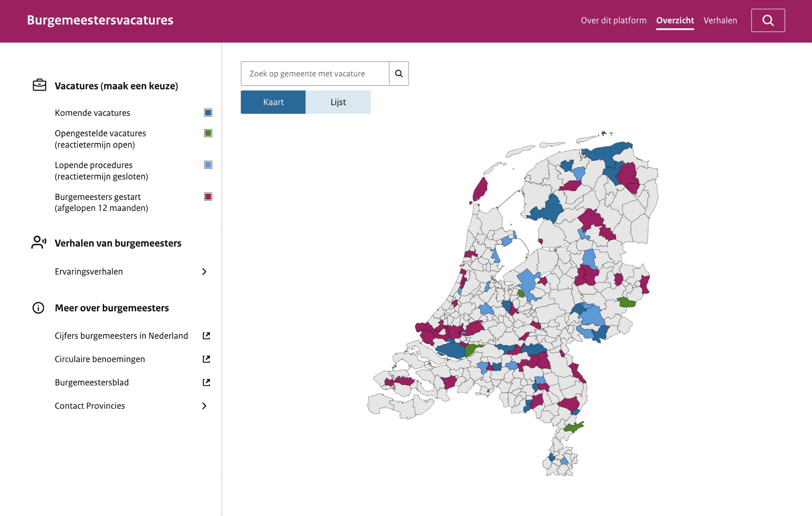Viewport: 812px width, 516px height.
Task: Toggle the Opengestelde vacatures filter
Action: [208, 133]
